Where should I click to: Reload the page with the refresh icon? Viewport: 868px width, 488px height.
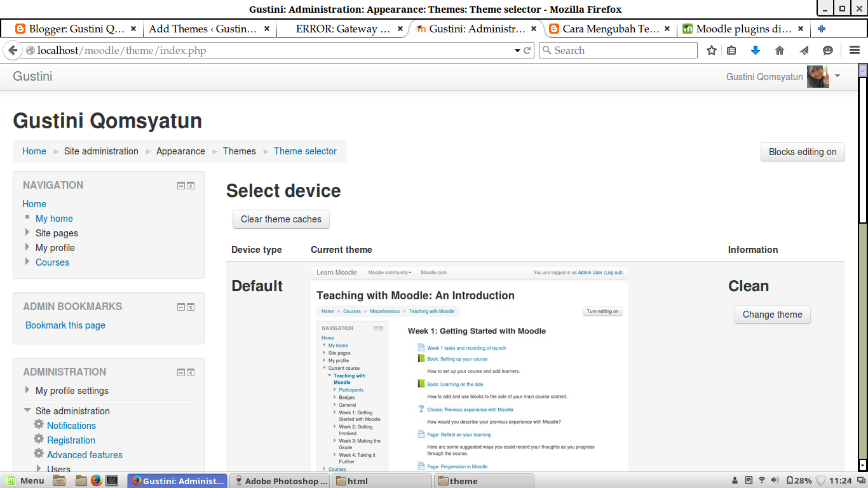[x=527, y=51]
